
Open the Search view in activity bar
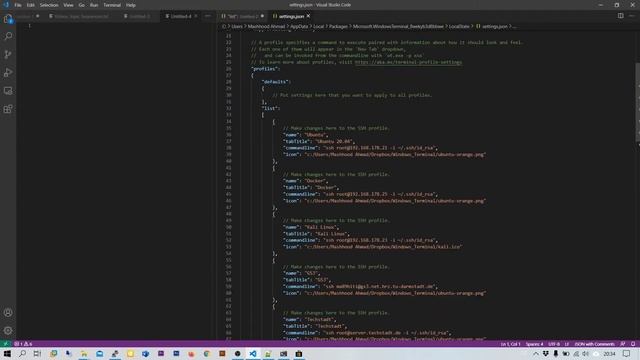point(8,36)
